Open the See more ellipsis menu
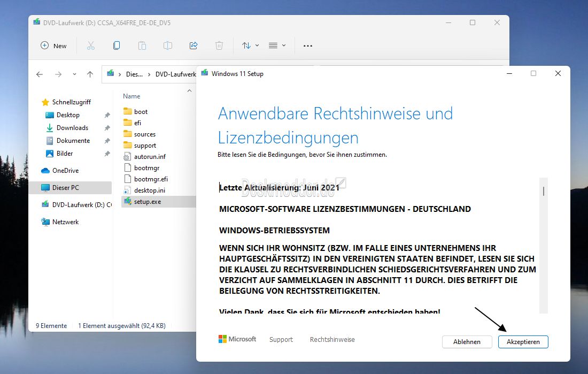The width and height of the screenshot is (588, 374). click(308, 46)
